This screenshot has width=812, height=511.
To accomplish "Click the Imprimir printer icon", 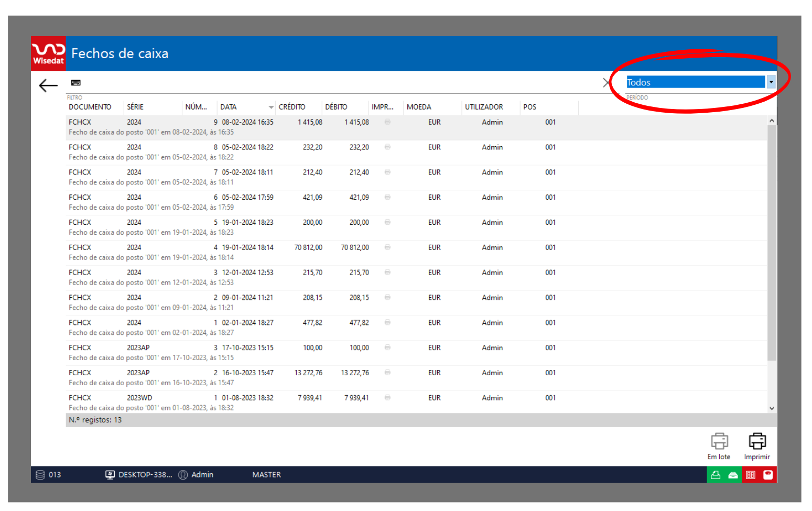I will 756,441.
